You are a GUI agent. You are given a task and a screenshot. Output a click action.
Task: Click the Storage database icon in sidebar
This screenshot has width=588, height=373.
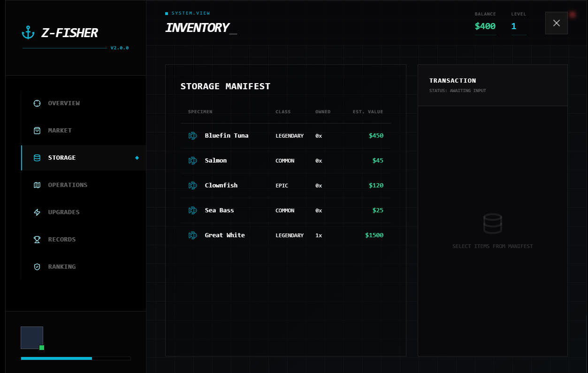pyautogui.click(x=37, y=158)
